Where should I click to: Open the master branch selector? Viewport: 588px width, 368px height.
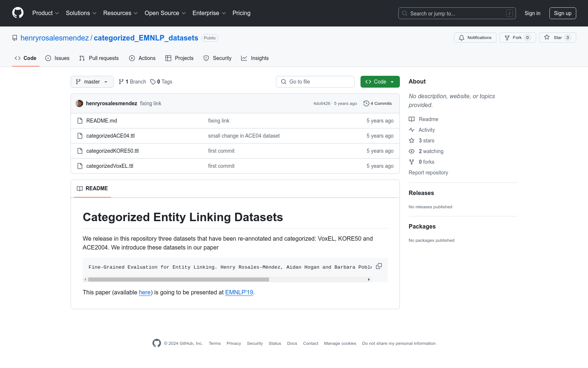[92, 82]
